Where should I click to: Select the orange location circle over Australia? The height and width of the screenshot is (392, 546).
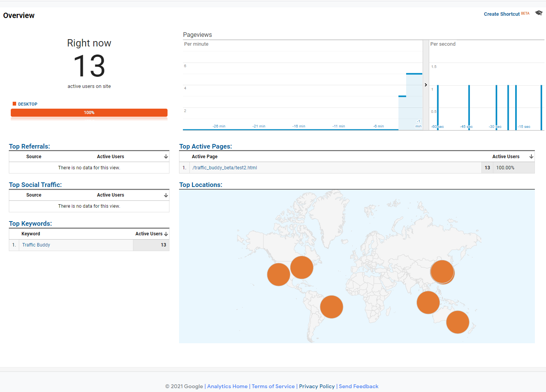458,322
